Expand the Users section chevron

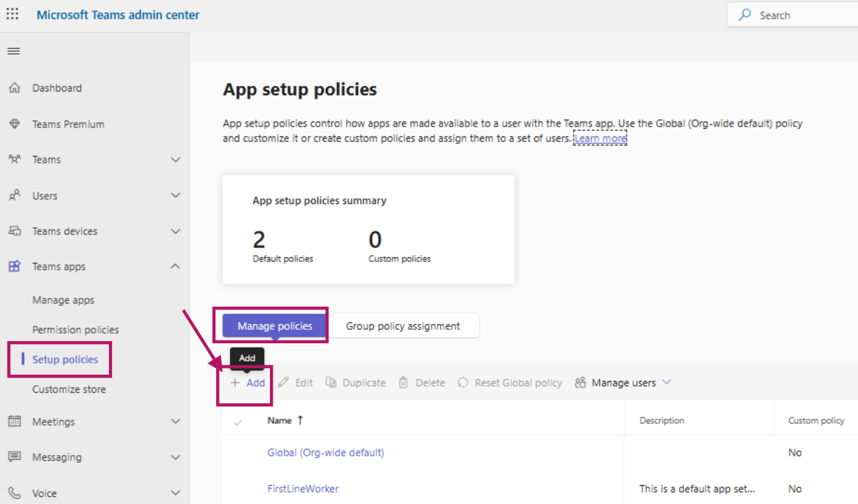(176, 196)
